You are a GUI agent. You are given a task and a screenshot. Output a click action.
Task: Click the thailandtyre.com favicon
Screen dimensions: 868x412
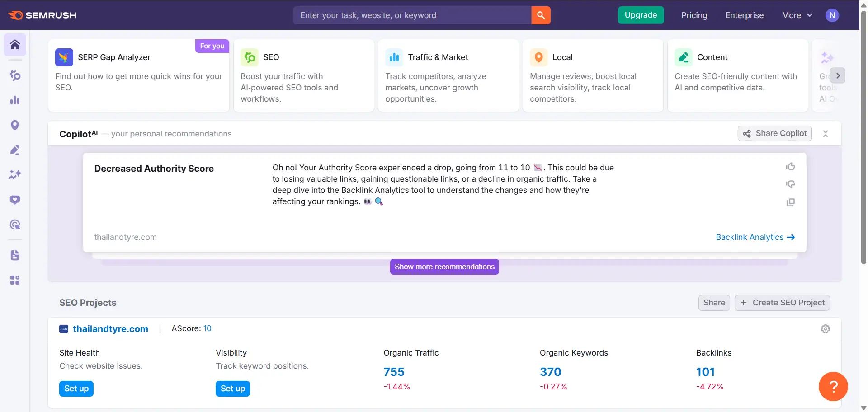click(64, 329)
